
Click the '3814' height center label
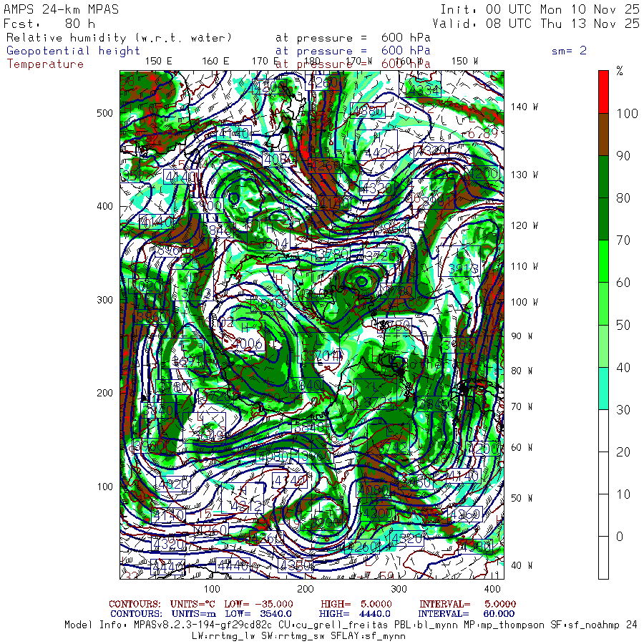272,245
